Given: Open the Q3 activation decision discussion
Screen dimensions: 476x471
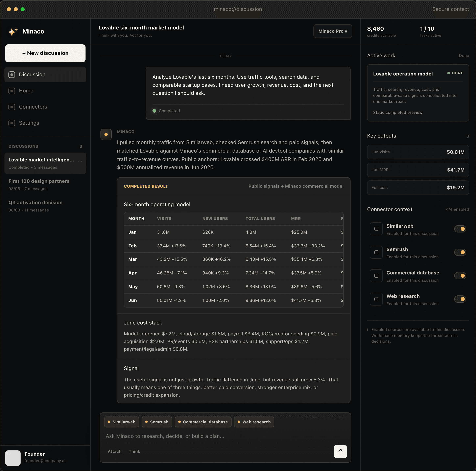Looking at the screenshot, I should [45, 206].
